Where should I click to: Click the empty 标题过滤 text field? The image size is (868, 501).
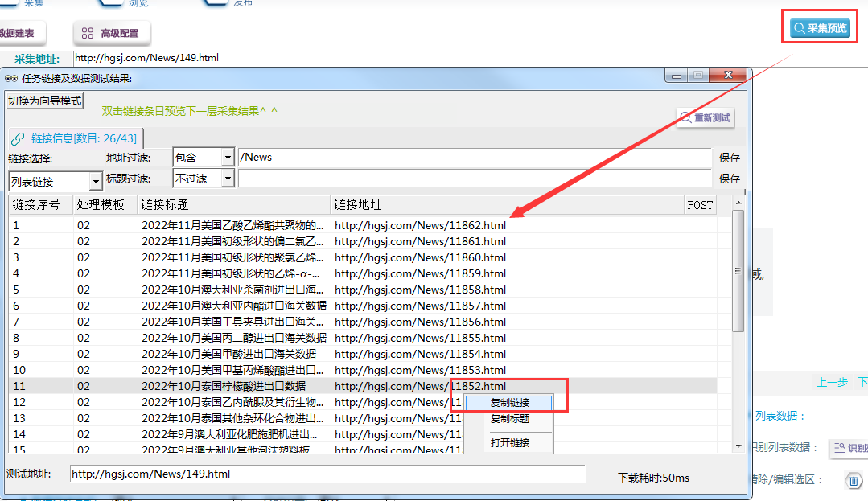coord(475,179)
